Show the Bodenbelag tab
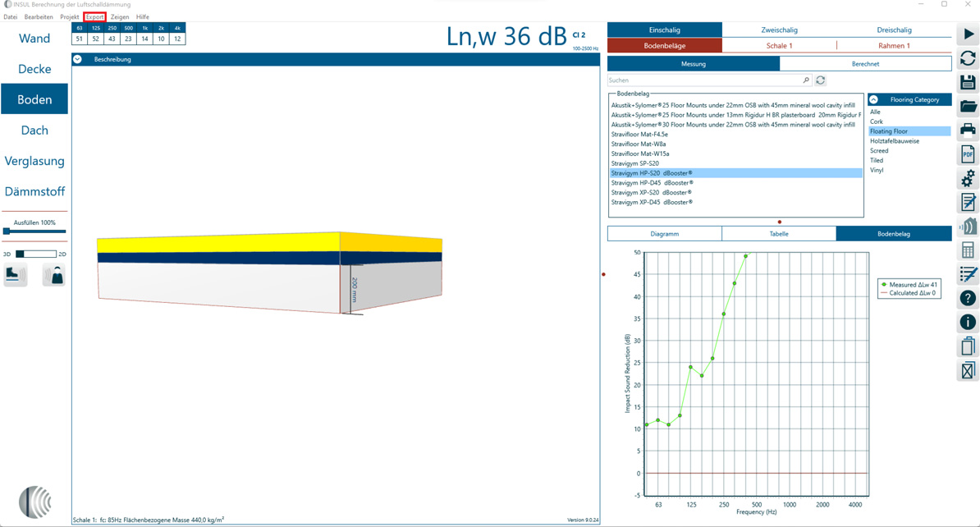 894,234
